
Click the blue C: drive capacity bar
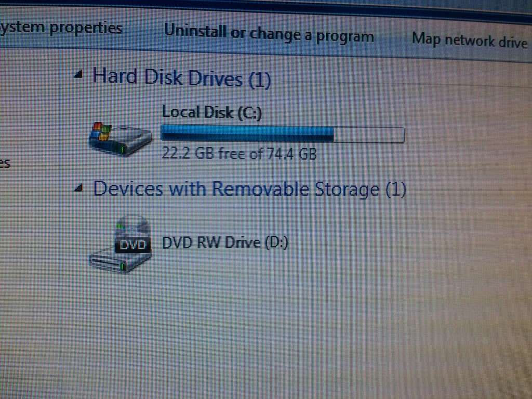point(247,132)
